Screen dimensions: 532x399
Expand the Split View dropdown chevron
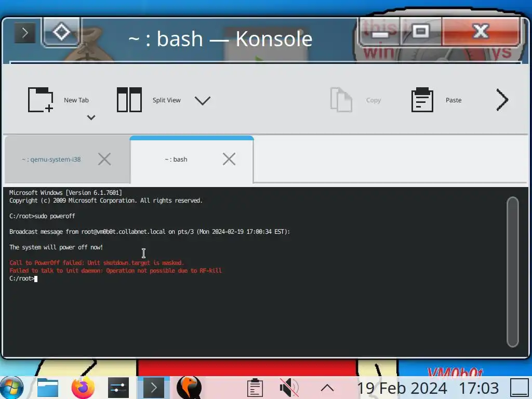tap(203, 100)
